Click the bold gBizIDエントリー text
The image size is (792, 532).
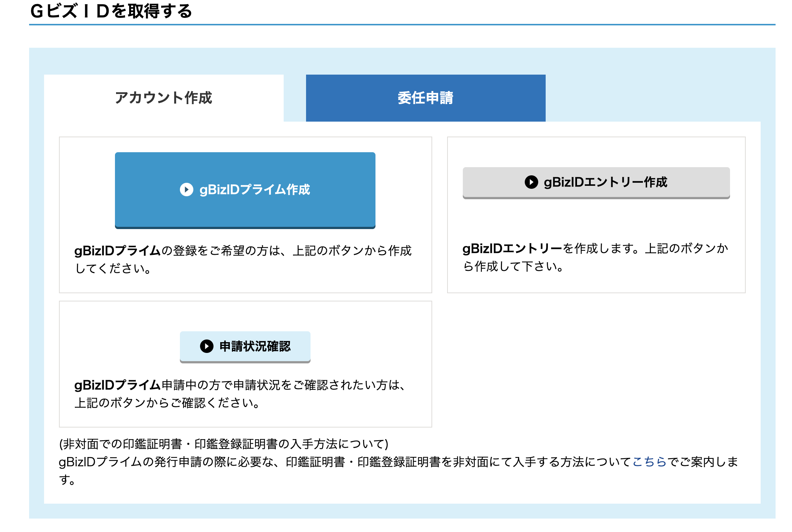point(512,248)
